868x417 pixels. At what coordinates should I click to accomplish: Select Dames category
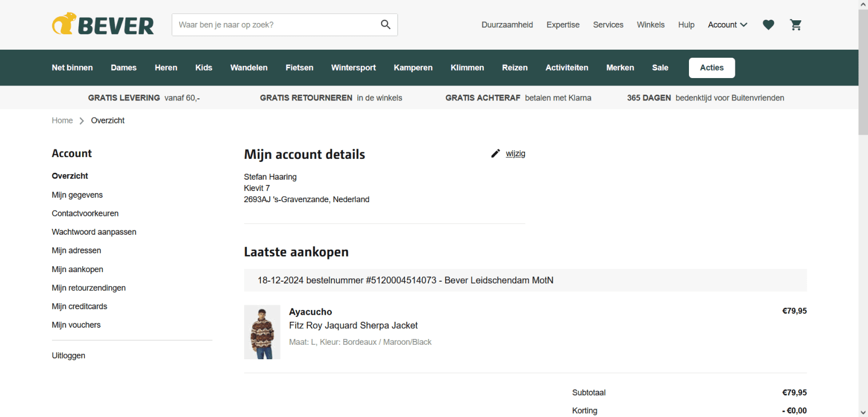(123, 67)
